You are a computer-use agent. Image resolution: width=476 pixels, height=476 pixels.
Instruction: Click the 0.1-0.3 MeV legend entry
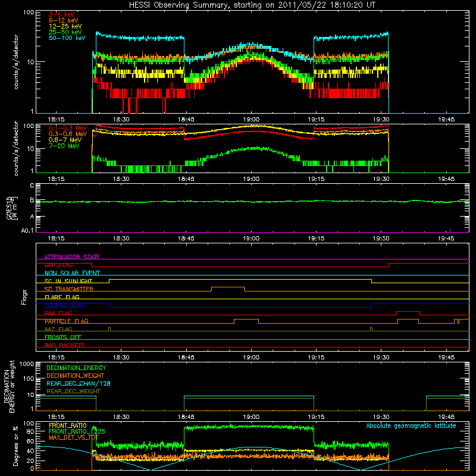(68, 128)
